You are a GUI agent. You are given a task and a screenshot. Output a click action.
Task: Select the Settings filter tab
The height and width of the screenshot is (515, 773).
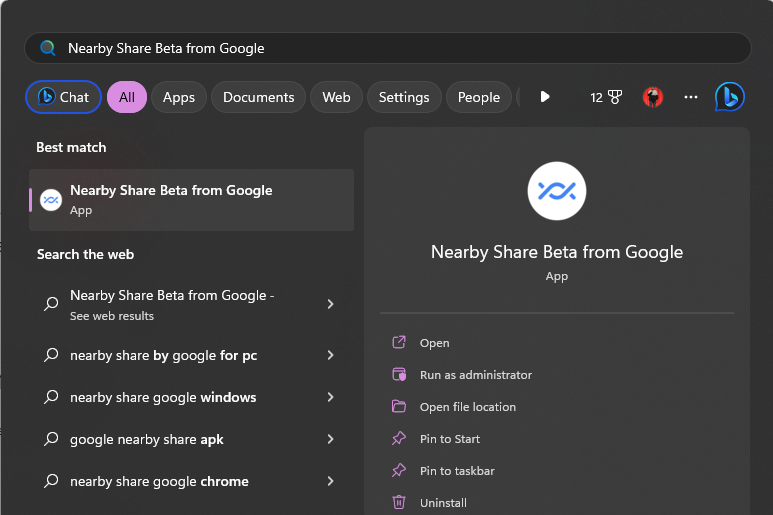pos(404,97)
